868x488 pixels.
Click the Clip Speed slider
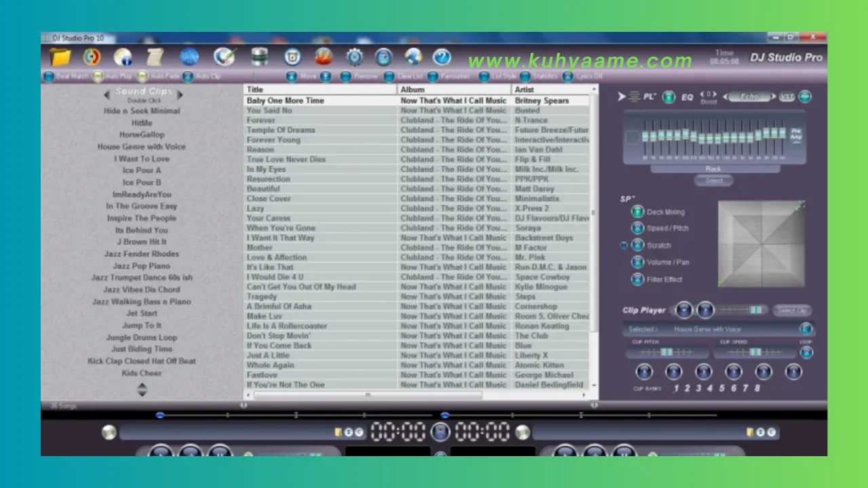point(755,352)
